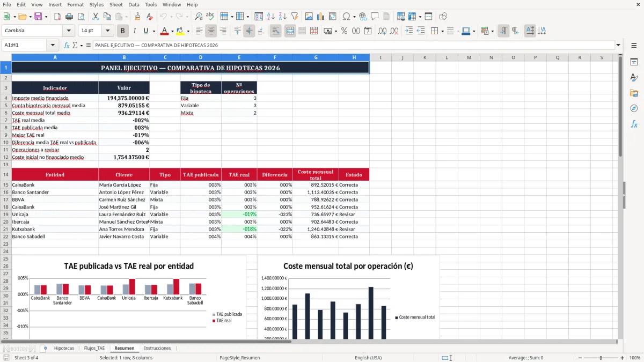Screen dimensions: 644x362
Task: Open sidebar Styles panel
Action: click(634, 77)
